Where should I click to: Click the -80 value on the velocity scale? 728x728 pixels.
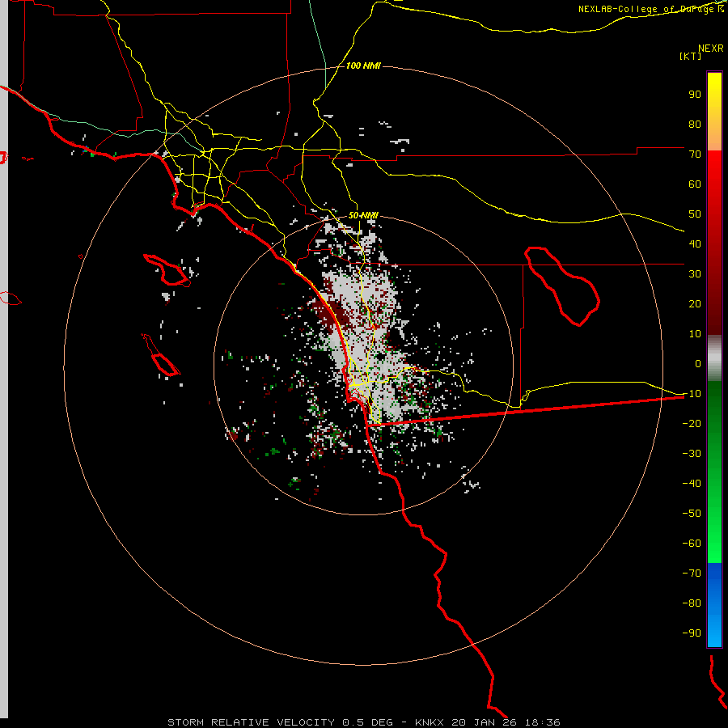coord(692,603)
